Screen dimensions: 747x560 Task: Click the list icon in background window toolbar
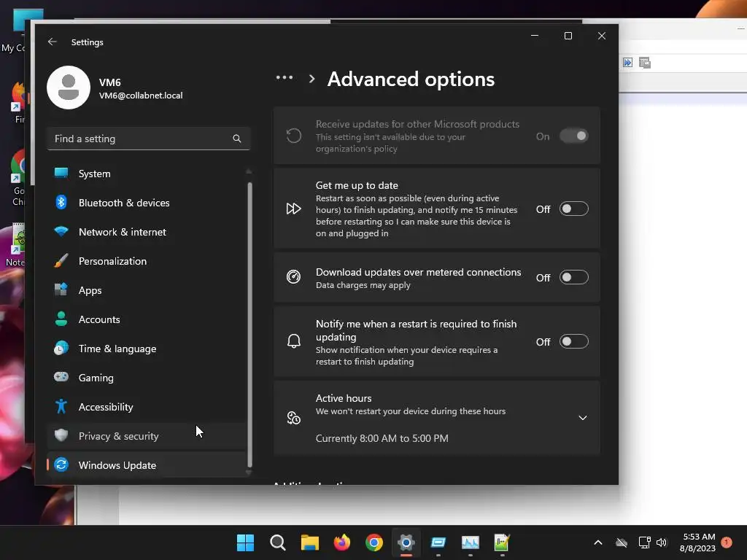[645, 63]
